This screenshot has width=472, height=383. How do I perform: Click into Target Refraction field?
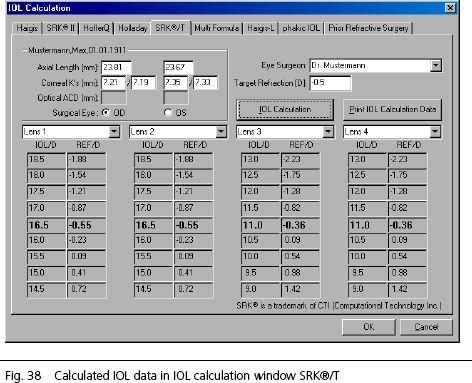tap(330, 83)
